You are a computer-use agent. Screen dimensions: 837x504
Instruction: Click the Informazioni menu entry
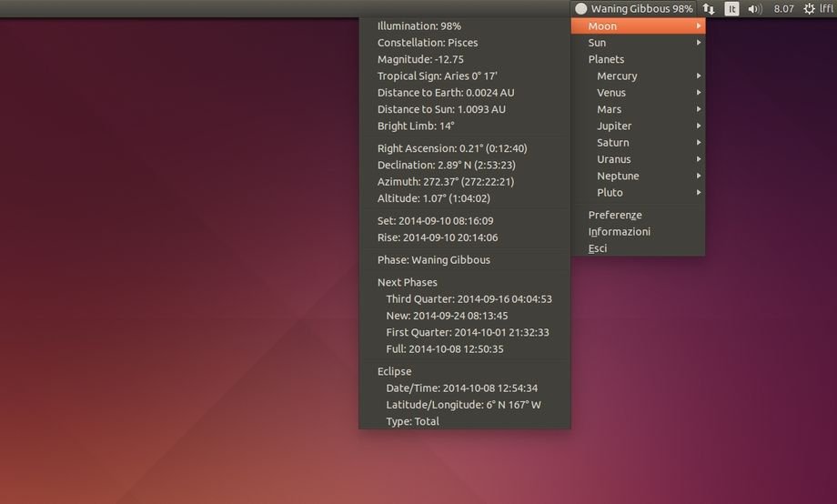(619, 232)
